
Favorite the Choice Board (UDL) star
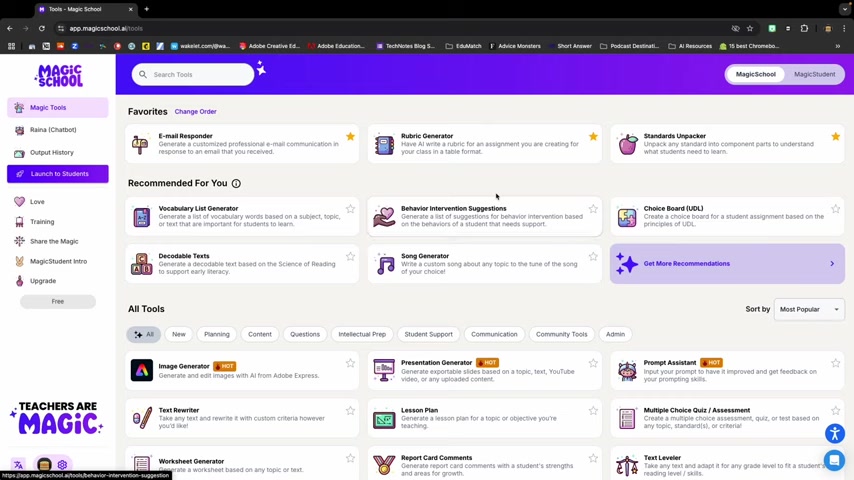(x=835, y=209)
